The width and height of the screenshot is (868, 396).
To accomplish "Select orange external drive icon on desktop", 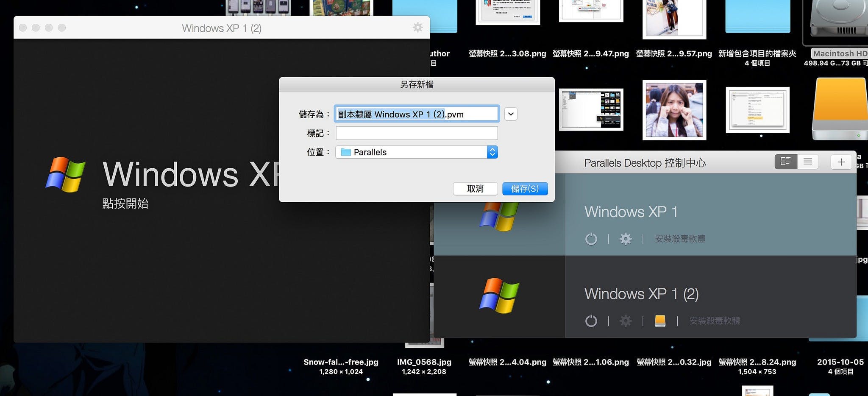I will tap(840, 109).
